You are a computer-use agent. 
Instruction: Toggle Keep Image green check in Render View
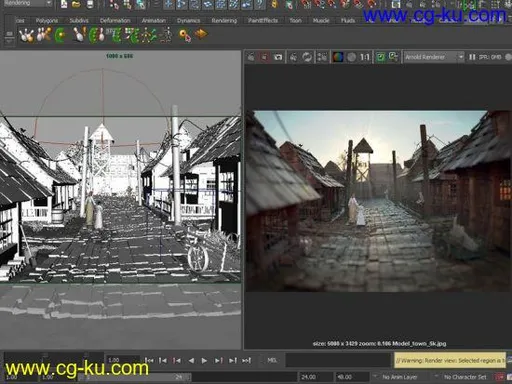pos(380,57)
